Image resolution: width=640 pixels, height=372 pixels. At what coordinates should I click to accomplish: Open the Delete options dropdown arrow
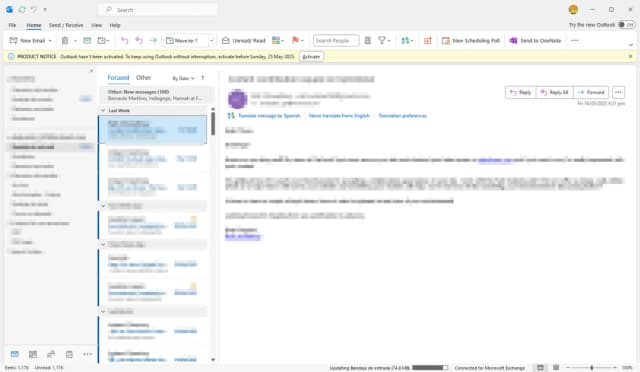75,40
